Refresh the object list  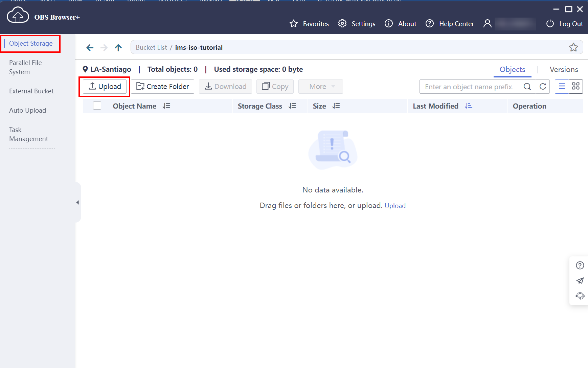543,87
